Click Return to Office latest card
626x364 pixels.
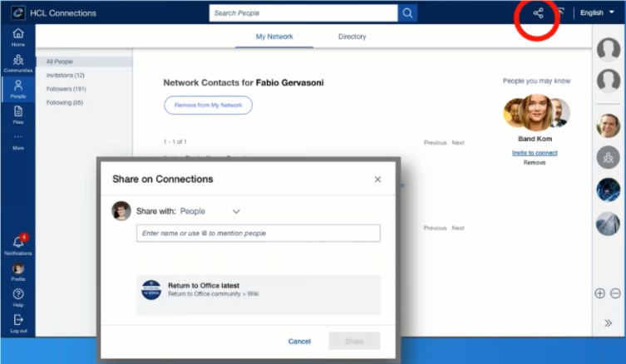coord(259,295)
